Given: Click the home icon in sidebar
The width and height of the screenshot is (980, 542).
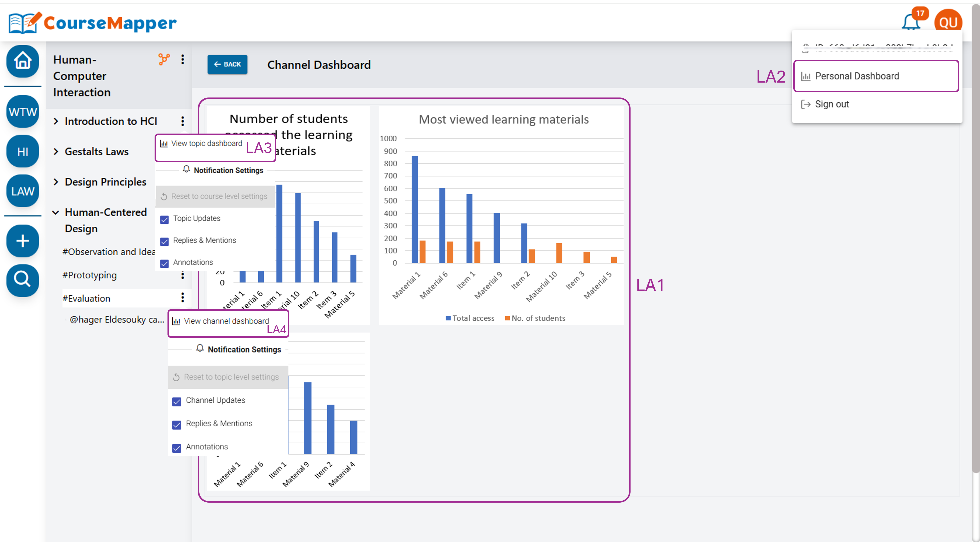Looking at the screenshot, I should pos(22,61).
